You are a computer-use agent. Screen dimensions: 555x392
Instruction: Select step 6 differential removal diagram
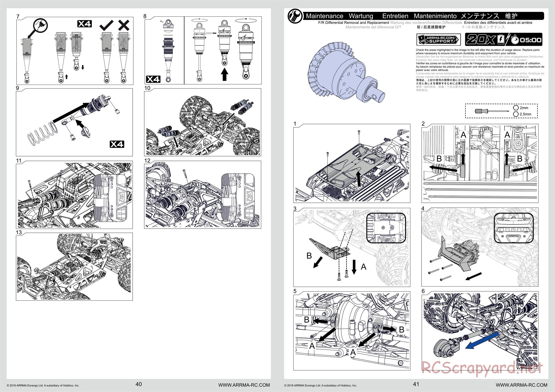[480, 331]
